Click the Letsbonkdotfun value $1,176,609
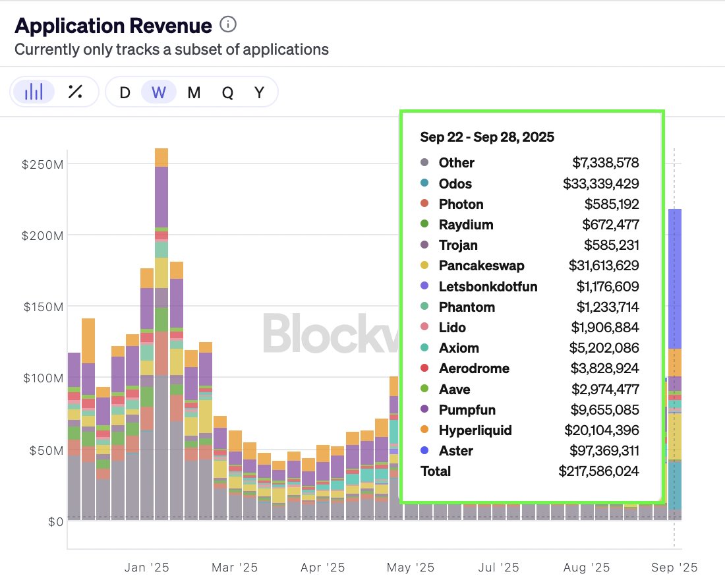 coord(608,286)
